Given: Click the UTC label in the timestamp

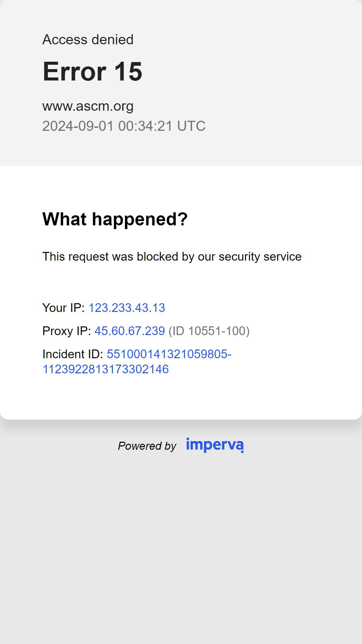Looking at the screenshot, I should point(191,126).
